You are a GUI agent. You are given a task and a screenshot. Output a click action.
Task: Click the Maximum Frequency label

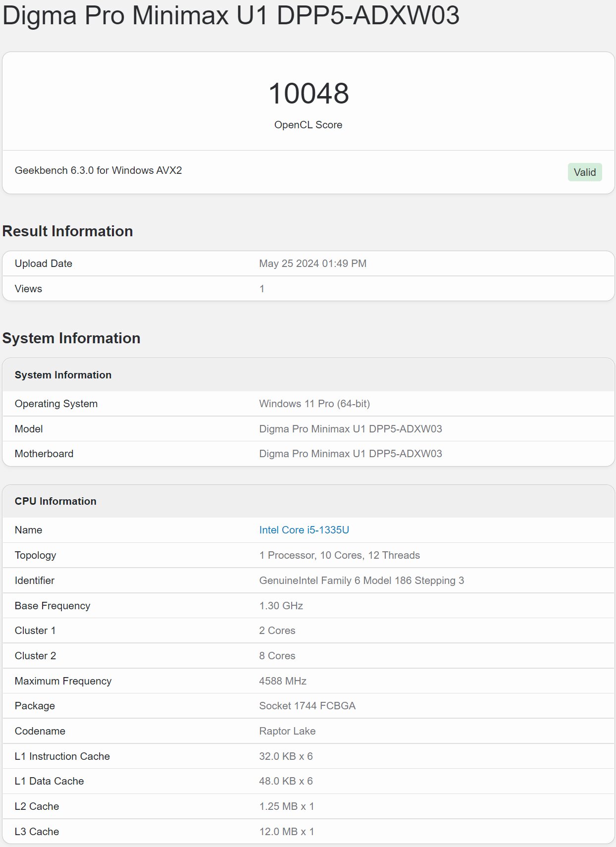[63, 681]
